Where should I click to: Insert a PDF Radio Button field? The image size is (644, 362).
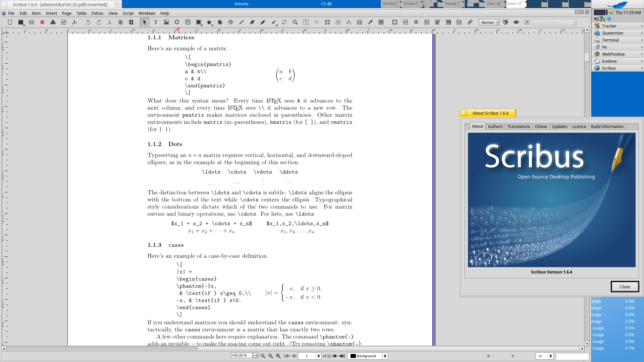416,22
